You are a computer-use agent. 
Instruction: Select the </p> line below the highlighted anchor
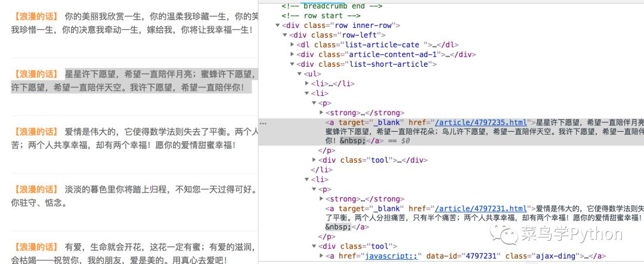click(327, 151)
